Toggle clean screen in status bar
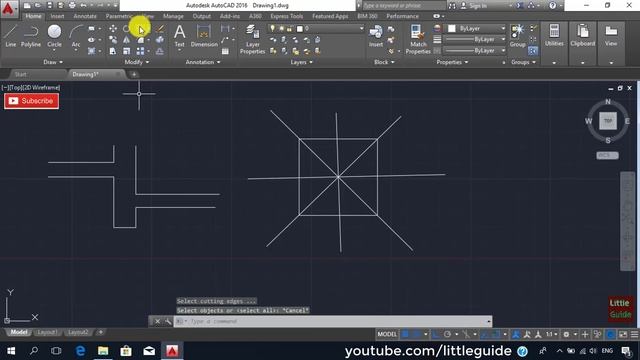This screenshot has width=640, height=360. 623,334
